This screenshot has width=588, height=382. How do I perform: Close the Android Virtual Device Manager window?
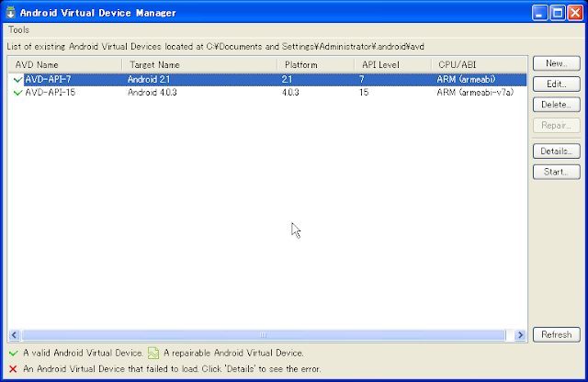[575, 13]
